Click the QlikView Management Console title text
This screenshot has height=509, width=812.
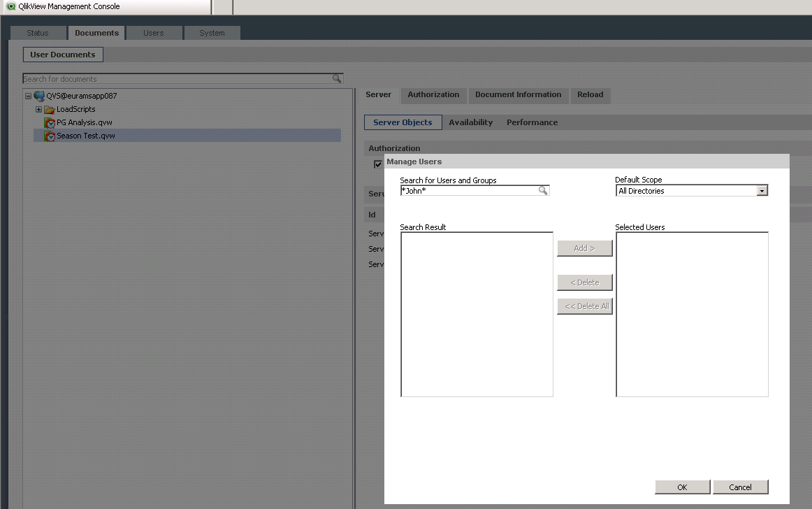[x=69, y=6]
